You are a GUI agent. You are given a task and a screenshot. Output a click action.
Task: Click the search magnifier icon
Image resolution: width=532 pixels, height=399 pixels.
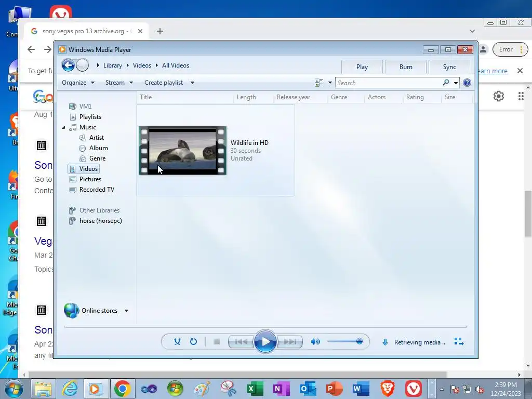(x=446, y=83)
